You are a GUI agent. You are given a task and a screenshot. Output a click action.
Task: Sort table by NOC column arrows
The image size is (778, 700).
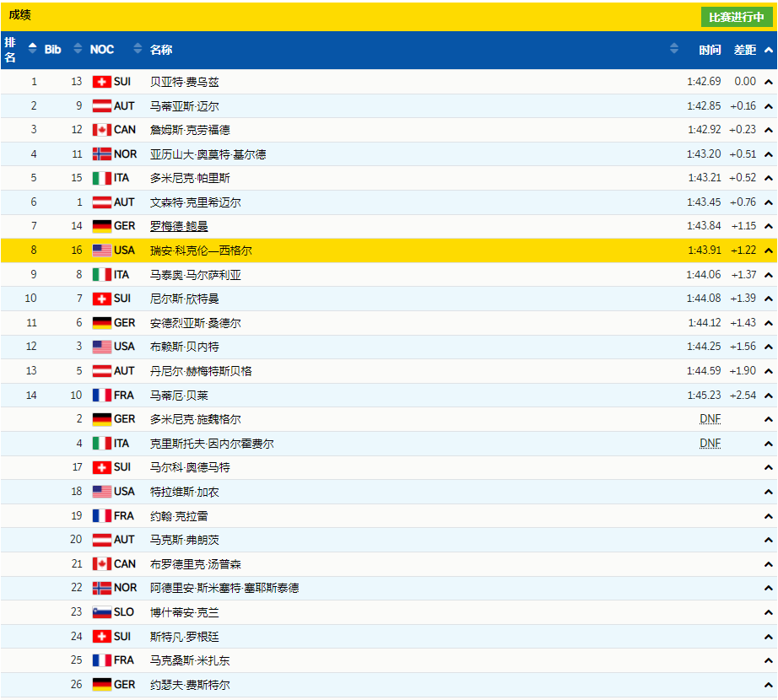click(138, 49)
